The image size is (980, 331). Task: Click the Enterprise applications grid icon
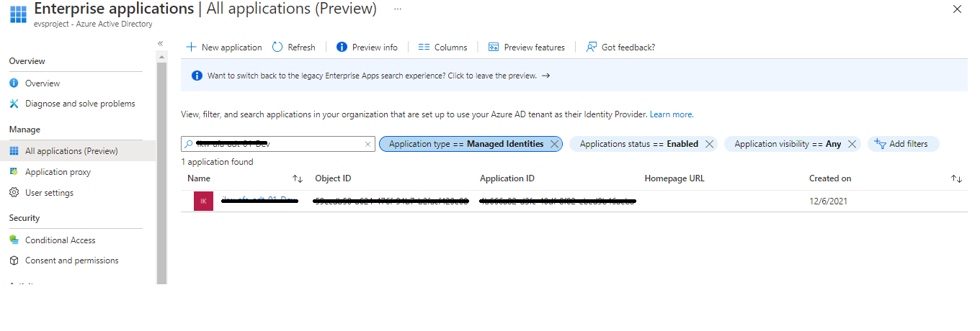[18, 14]
